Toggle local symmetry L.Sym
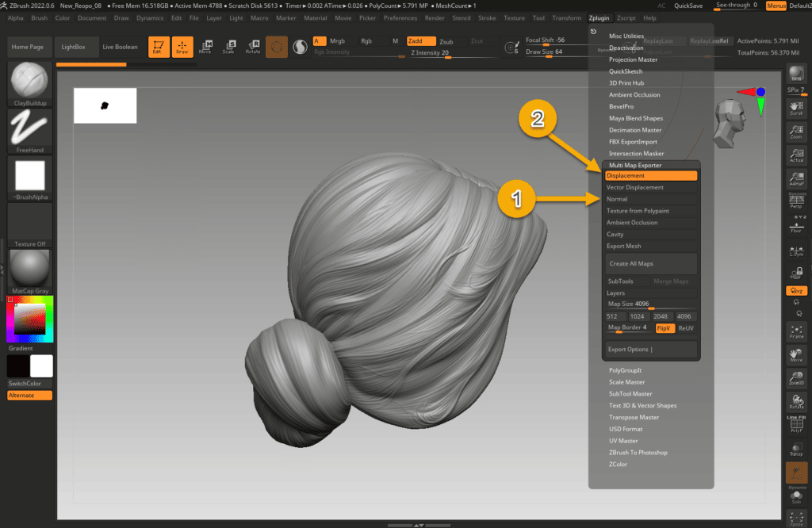812x528 pixels. click(796, 251)
